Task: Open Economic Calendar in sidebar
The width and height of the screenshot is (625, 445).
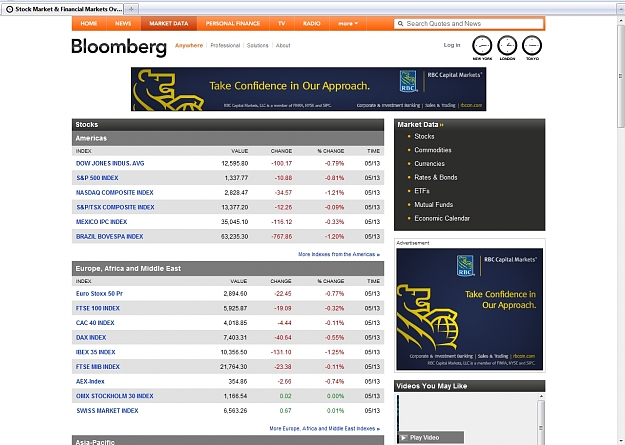Action: [442, 218]
